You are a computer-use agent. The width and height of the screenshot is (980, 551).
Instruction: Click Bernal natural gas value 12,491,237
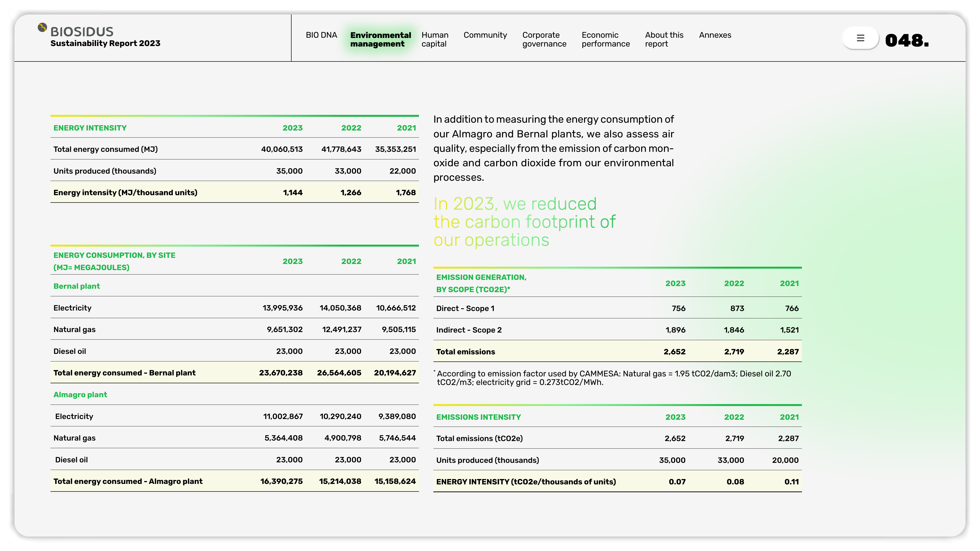pos(342,330)
